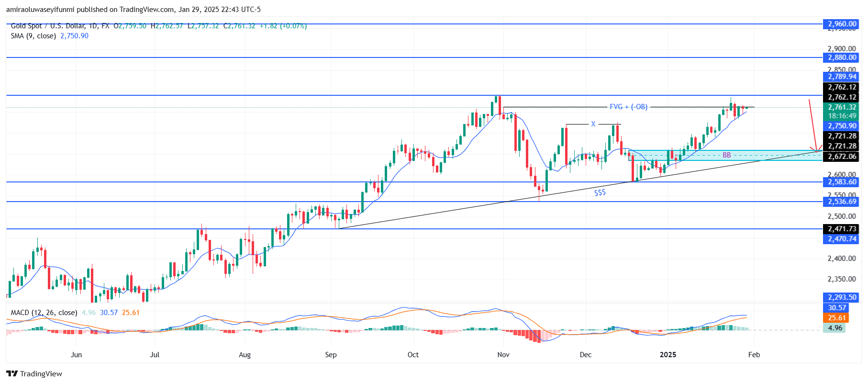Click the $$$ annotation below the trendline

pos(600,192)
